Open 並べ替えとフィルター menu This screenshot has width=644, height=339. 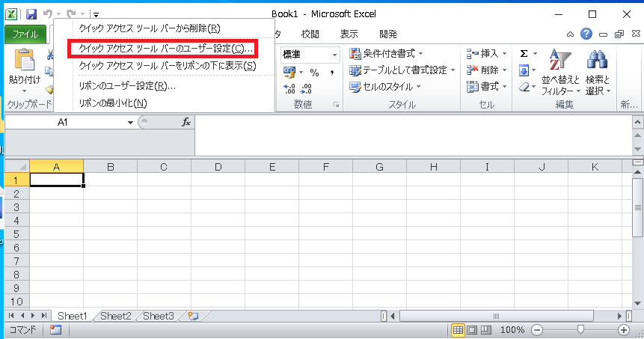(x=560, y=73)
